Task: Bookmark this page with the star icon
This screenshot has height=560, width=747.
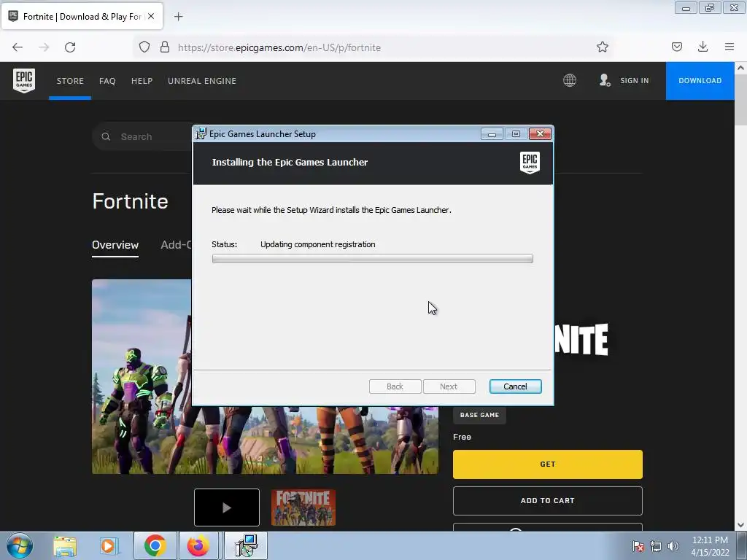Action: tap(602, 47)
